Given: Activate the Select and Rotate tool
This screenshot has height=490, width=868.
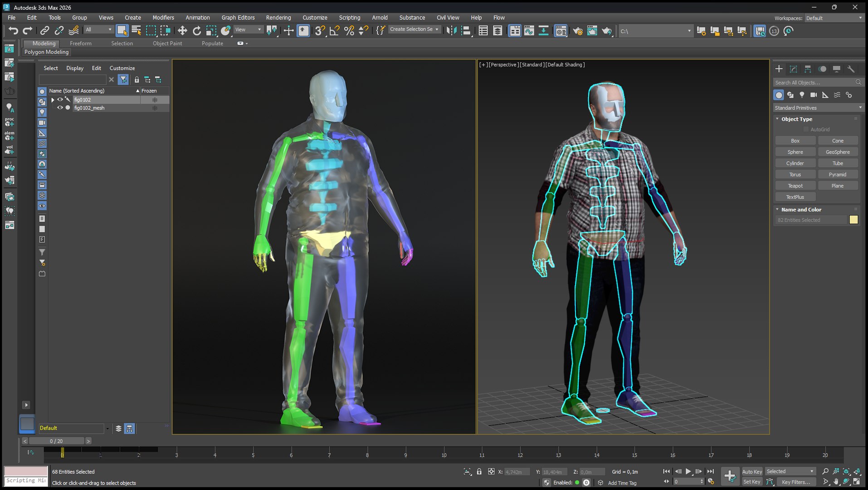Looking at the screenshot, I should pos(197,31).
